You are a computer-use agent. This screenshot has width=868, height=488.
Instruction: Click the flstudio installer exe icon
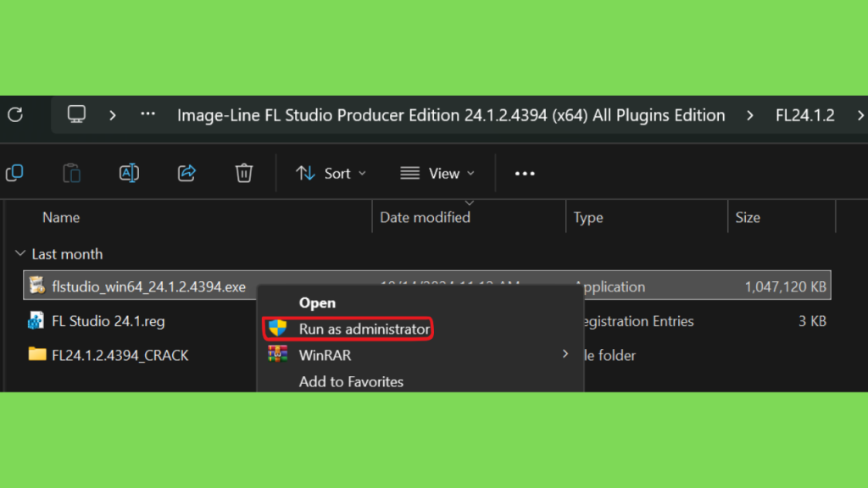37,286
